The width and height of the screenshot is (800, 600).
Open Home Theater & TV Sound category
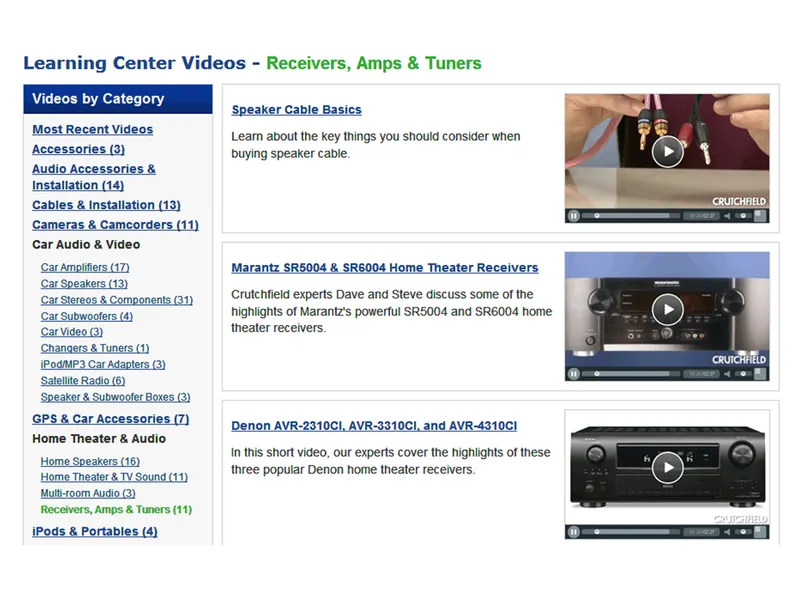tap(114, 477)
